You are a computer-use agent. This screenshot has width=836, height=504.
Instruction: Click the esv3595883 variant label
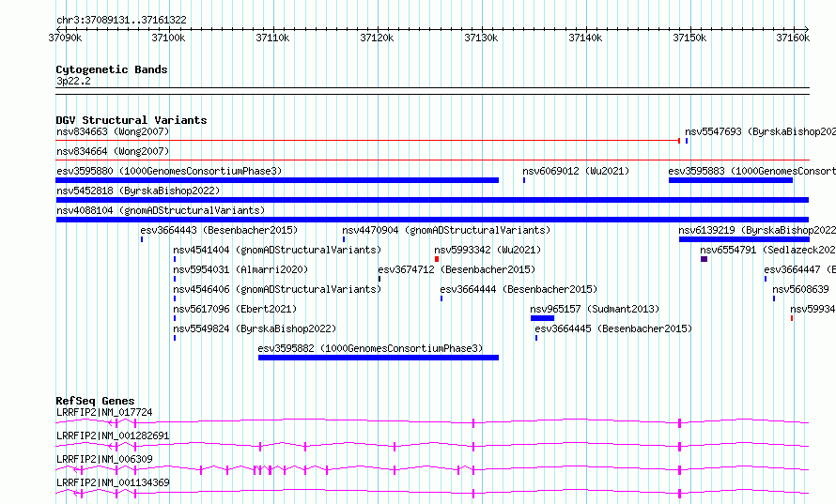tap(751, 171)
